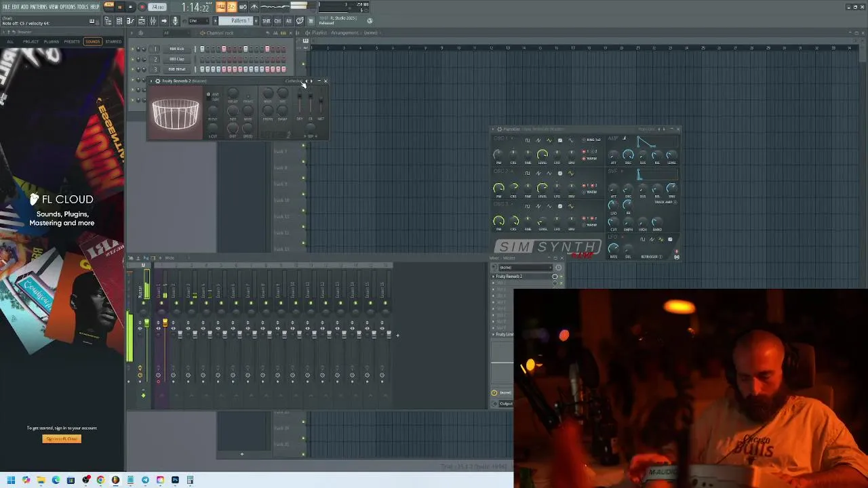Open the SimSynth plugin gear settings icon
The height and width of the screenshot is (488, 868).
pyautogui.click(x=499, y=129)
